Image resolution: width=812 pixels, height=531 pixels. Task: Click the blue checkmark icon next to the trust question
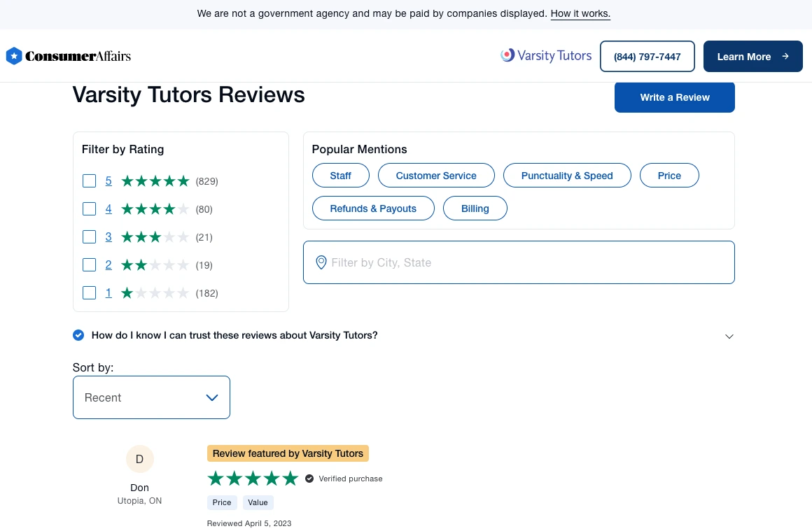78,335
